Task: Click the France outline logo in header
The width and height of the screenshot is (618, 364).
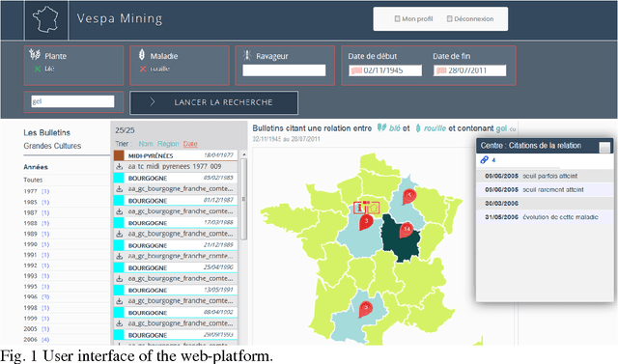Action: (x=45, y=19)
